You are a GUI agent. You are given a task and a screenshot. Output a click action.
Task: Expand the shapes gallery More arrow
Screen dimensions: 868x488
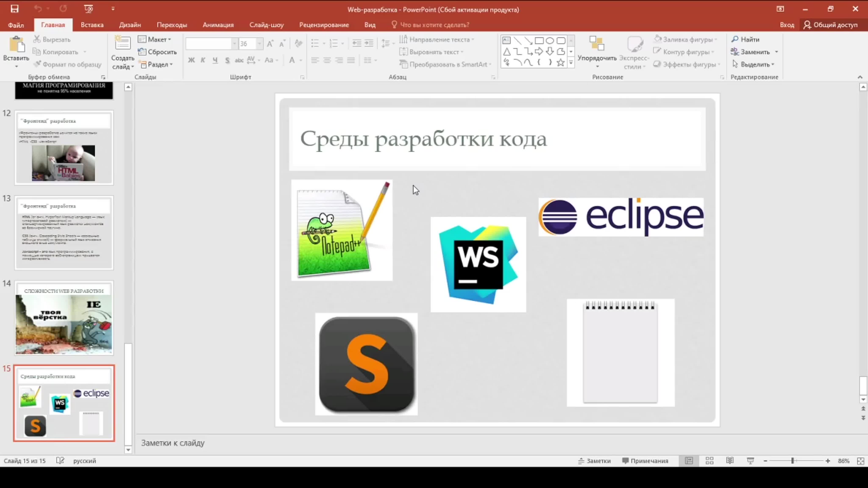coord(571,63)
